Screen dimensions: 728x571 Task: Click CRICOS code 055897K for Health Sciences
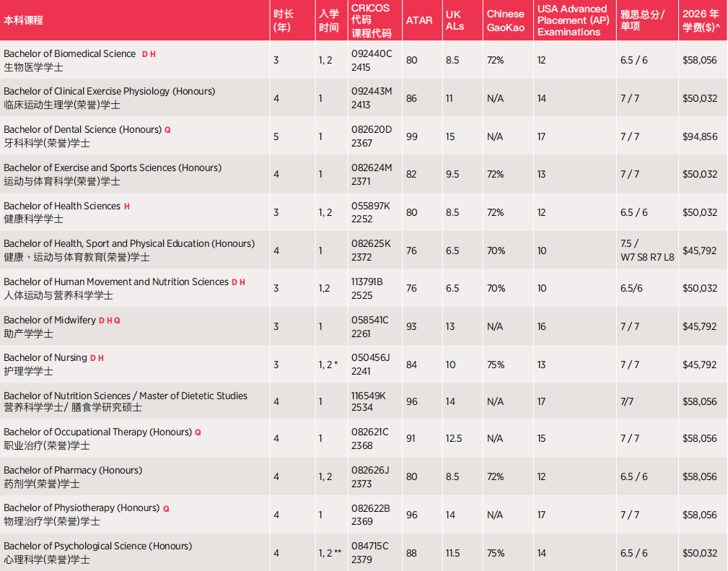click(371, 206)
